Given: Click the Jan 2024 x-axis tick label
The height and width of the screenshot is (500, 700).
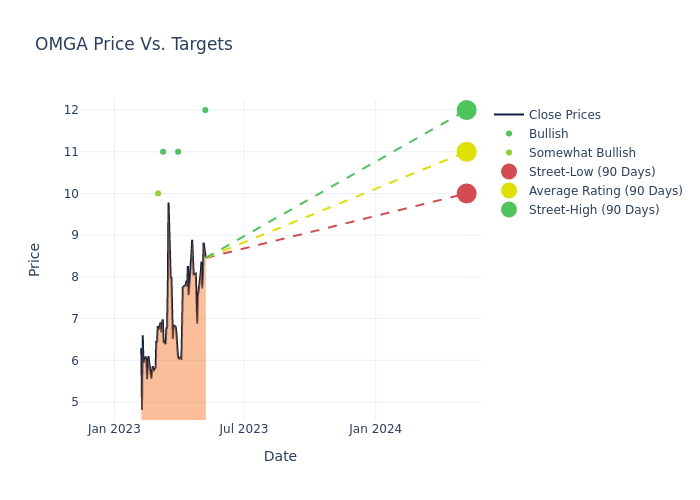Looking at the screenshot, I should [x=375, y=429].
